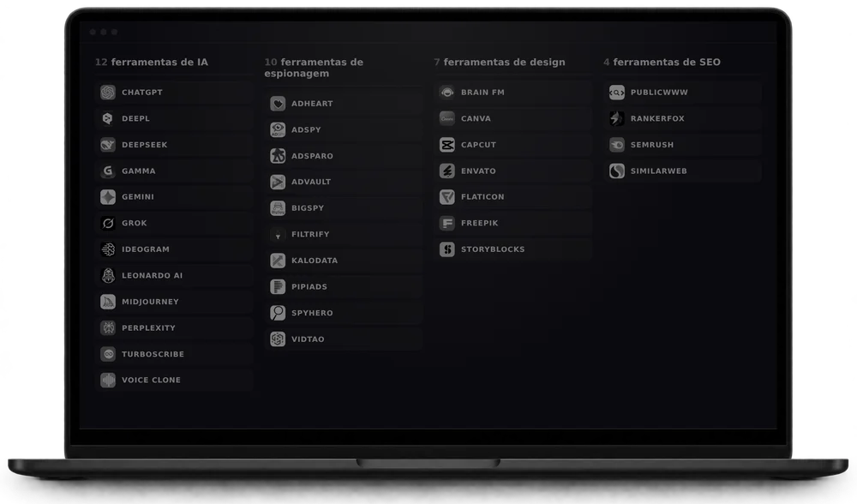Click the TurboScribe icon
The height and width of the screenshot is (504, 857).
pyautogui.click(x=108, y=354)
